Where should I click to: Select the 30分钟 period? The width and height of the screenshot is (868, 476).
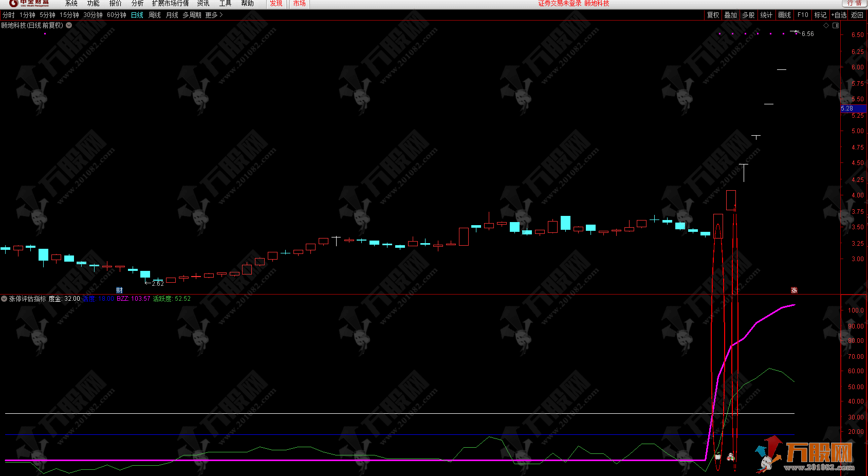point(93,15)
